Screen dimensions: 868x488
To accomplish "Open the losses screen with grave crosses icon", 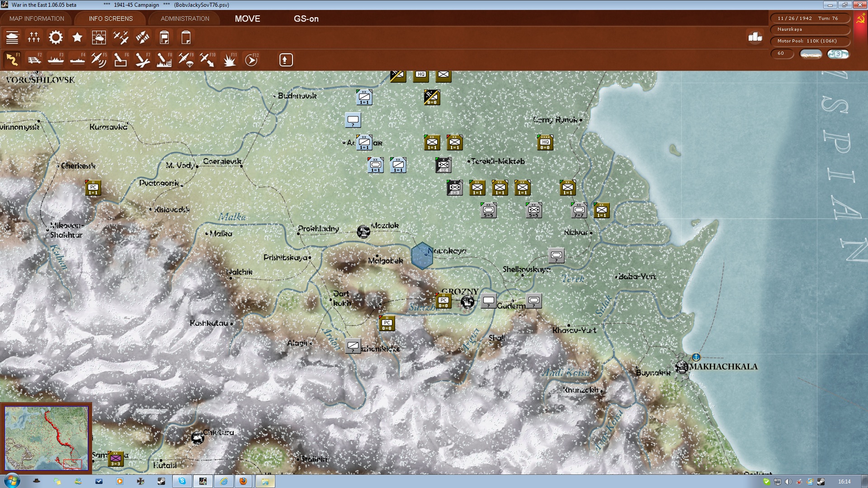I will (34, 38).
